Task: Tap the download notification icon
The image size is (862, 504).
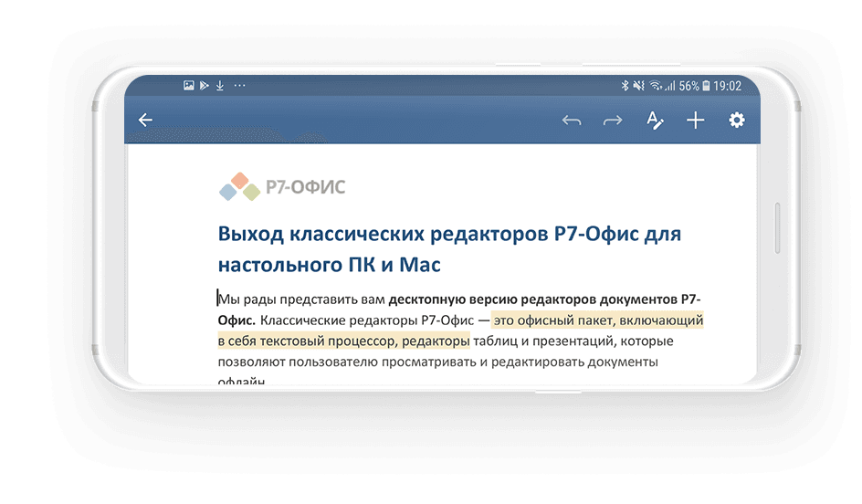Action: click(220, 85)
